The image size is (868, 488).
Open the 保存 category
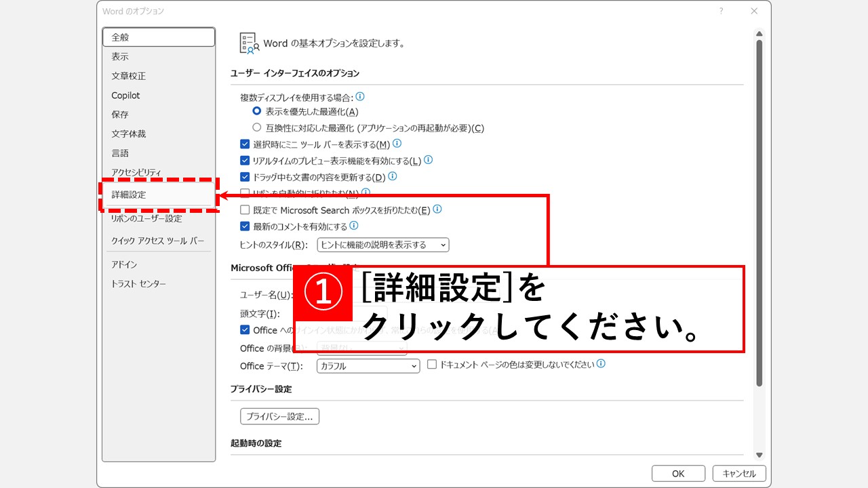pyautogui.click(x=159, y=115)
